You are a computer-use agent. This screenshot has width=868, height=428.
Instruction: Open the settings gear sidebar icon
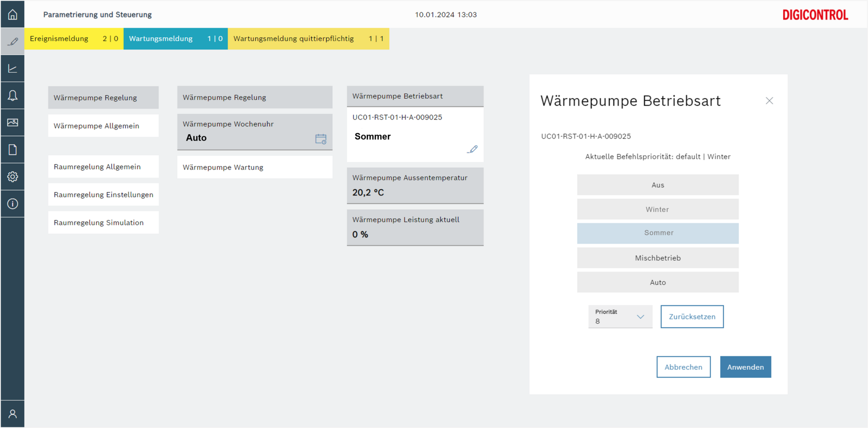click(13, 177)
